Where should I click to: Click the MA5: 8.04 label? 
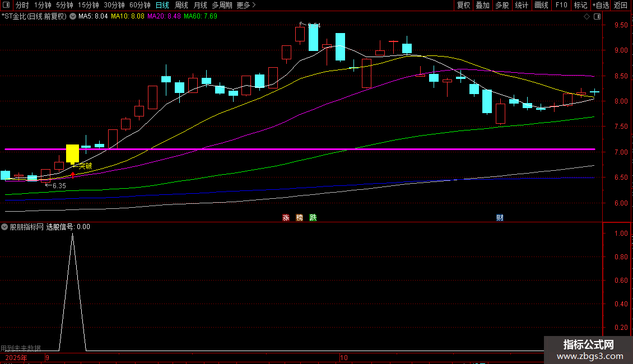[93, 17]
